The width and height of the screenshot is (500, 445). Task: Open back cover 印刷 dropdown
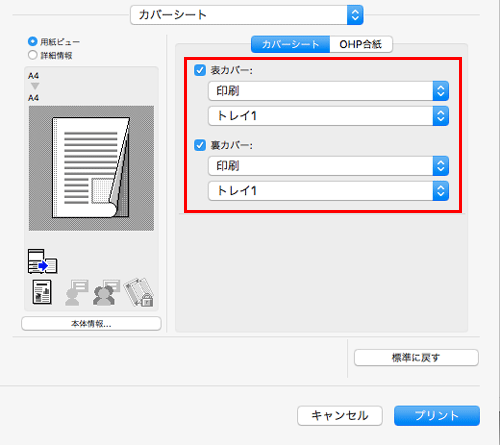click(328, 166)
